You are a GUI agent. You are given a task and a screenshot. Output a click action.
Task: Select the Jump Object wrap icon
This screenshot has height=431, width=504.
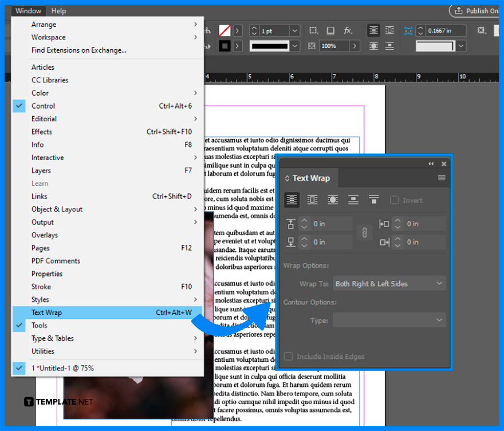click(353, 200)
